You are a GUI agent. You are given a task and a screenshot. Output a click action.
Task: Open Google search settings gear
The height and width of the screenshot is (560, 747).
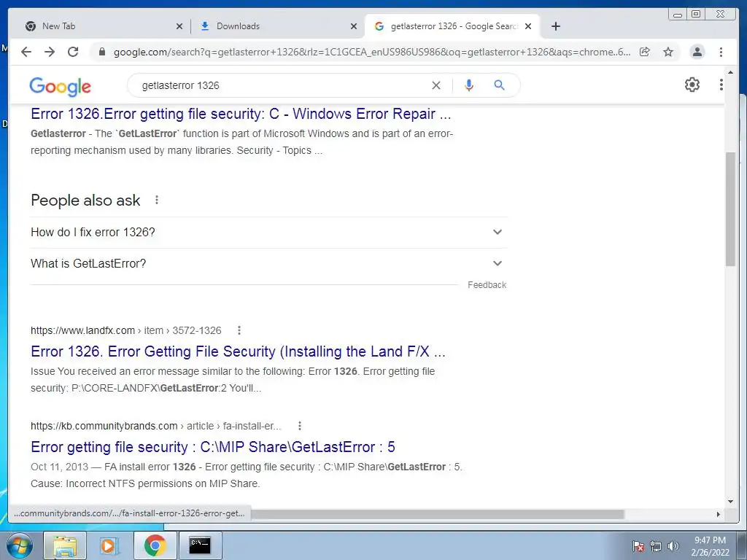pyautogui.click(x=692, y=85)
